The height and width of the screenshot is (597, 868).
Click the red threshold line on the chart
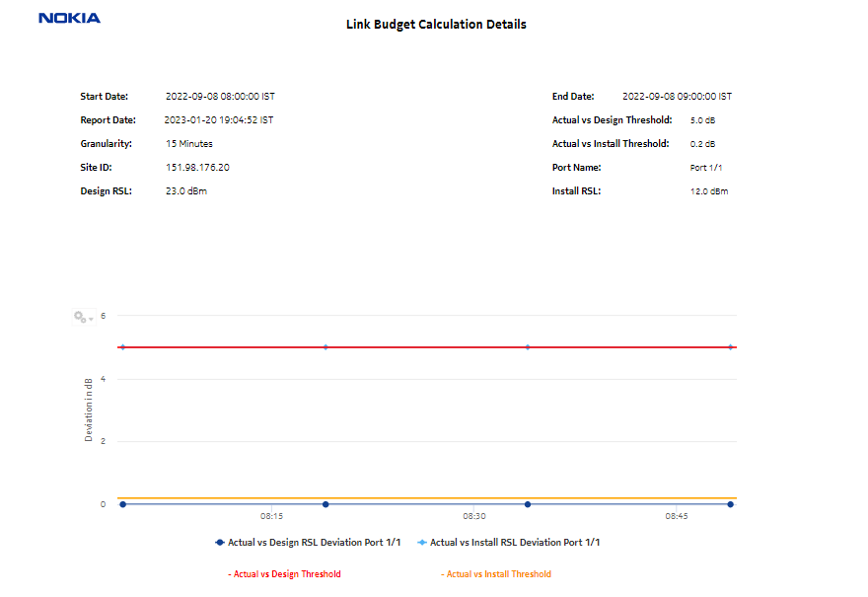click(x=424, y=346)
